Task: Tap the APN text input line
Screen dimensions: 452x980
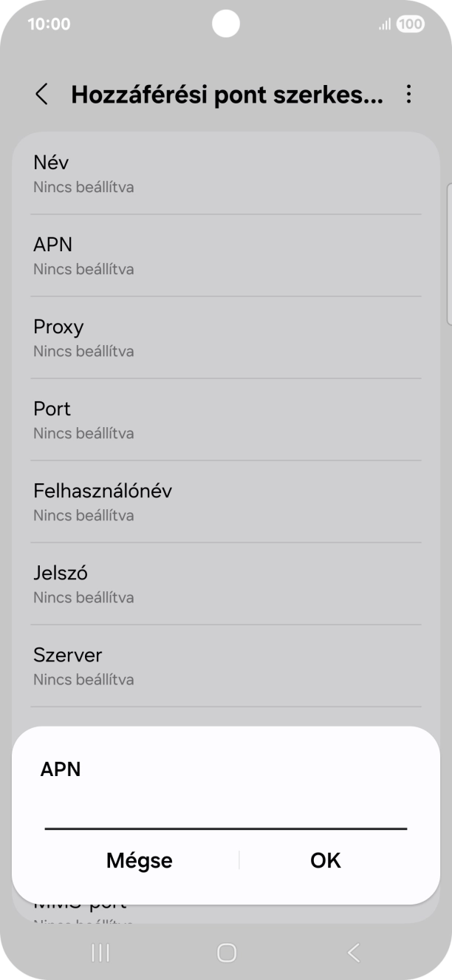Action: 226,820
